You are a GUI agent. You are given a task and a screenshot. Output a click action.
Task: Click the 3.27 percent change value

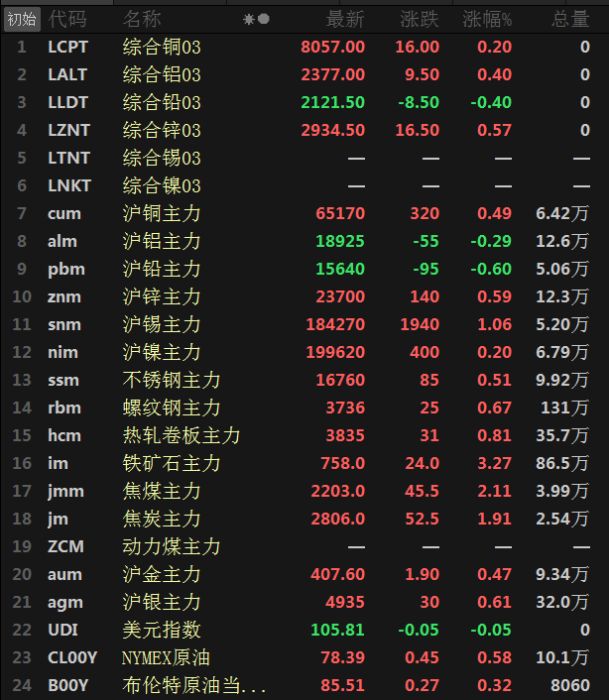click(494, 463)
